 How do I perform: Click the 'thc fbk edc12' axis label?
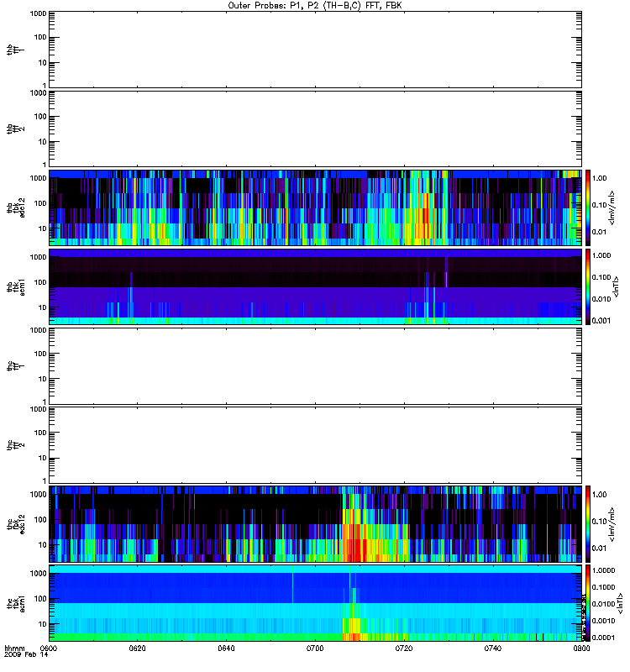[x=15, y=523]
